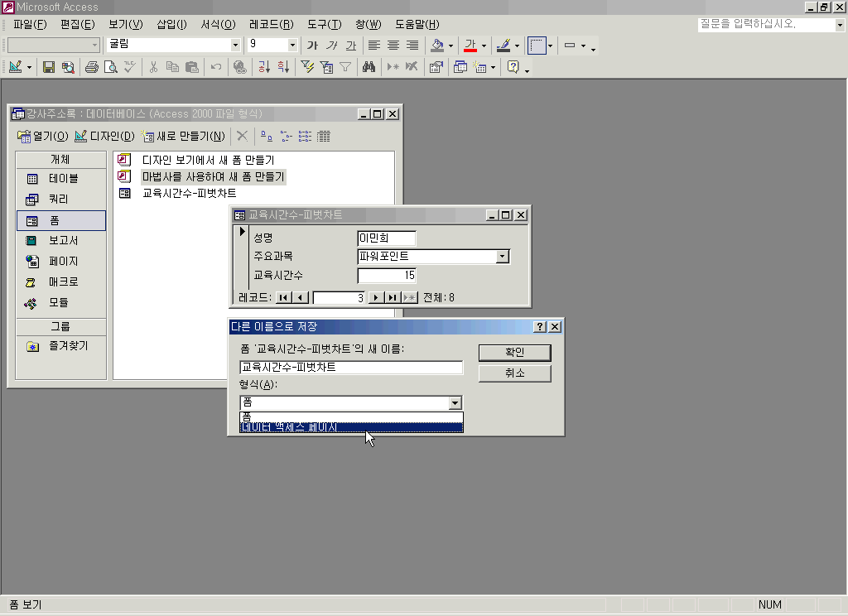848x616 pixels.
Task: Toggle the center alignment button
Action: click(x=393, y=46)
